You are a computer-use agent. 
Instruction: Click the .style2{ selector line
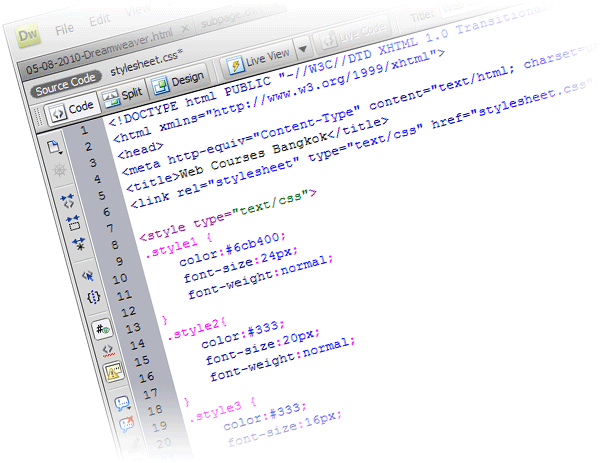click(198, 329)
